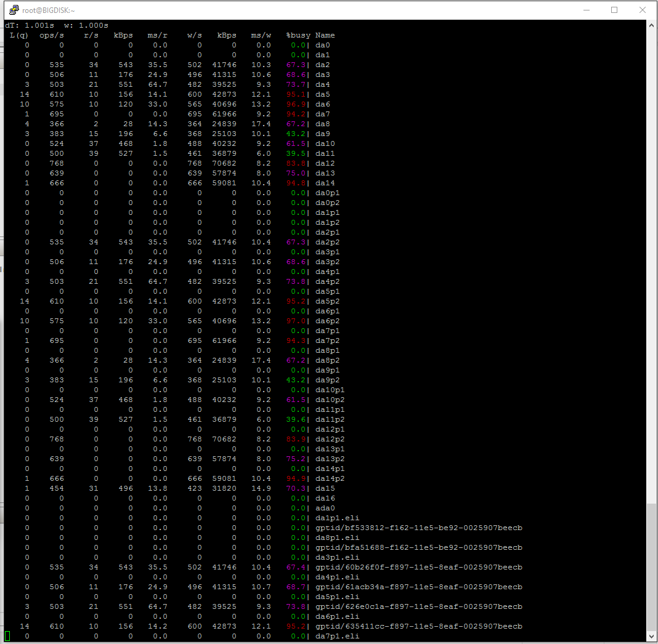Select the da2 device name
The width and height of the screenshot is (658, 644).
(x=323, y=65)
